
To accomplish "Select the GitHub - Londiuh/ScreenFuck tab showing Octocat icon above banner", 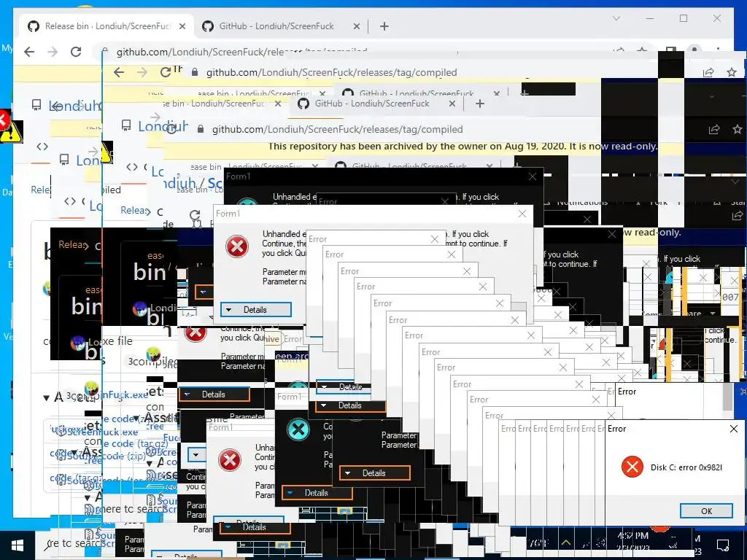I will coord(371,104).
